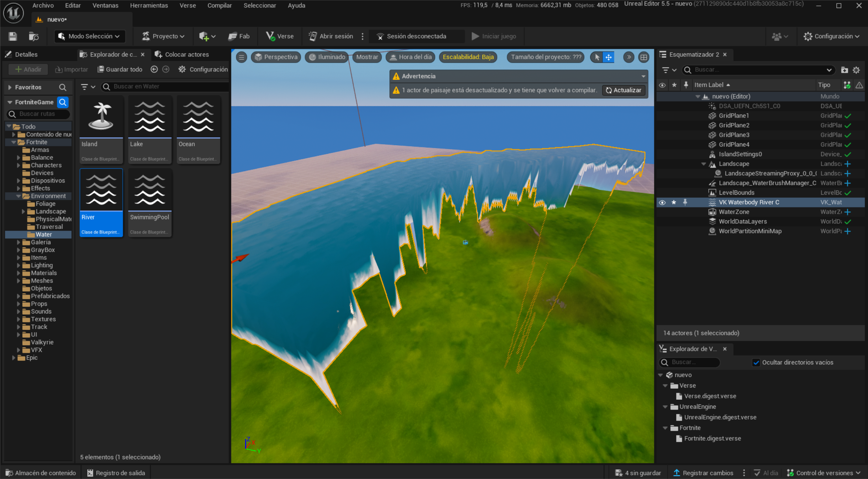868x479 pixels.
Task: Click the Verse compile button in toolbar
Action: pyautogui.click(x=280, y=36)
